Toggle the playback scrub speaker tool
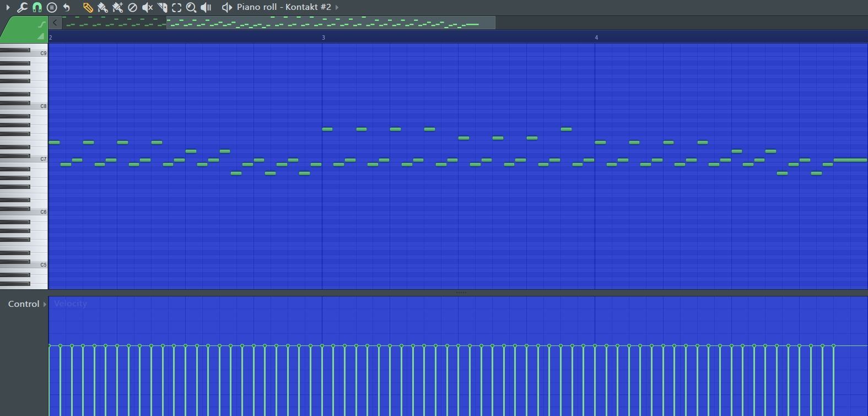868x416 pixels. click(206, 7)
